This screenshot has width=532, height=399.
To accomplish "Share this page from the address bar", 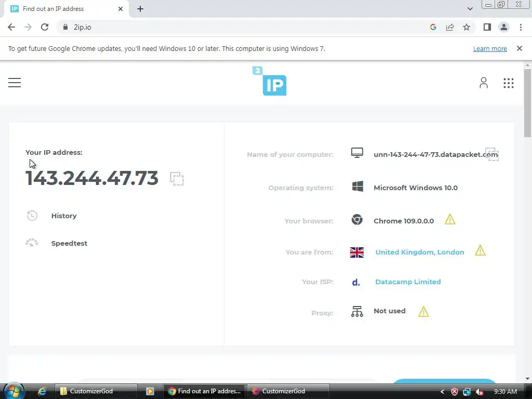I will tap(450, 27).
